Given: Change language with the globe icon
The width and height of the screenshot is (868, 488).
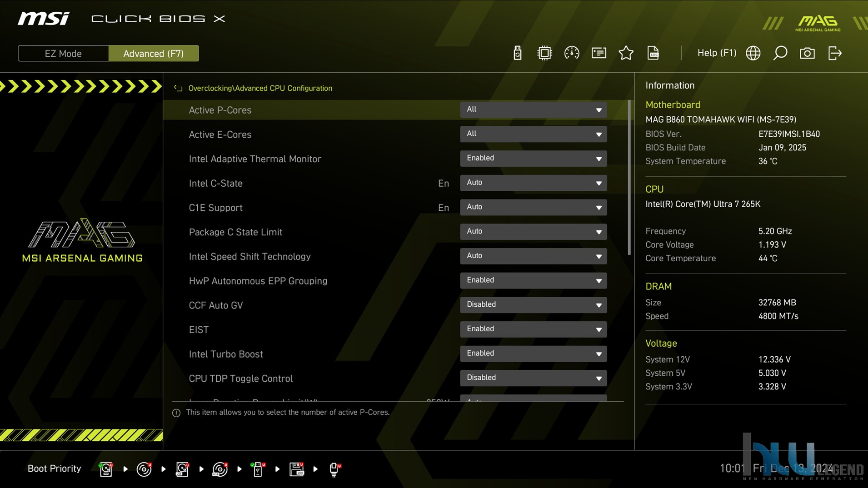Looking at the screenshot, I should [753, 53].
